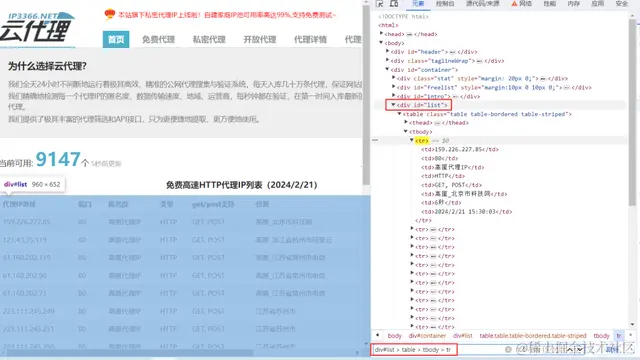Select the tr breadcrumb
The height and width of the screenshot is (360, 640).
619,336
